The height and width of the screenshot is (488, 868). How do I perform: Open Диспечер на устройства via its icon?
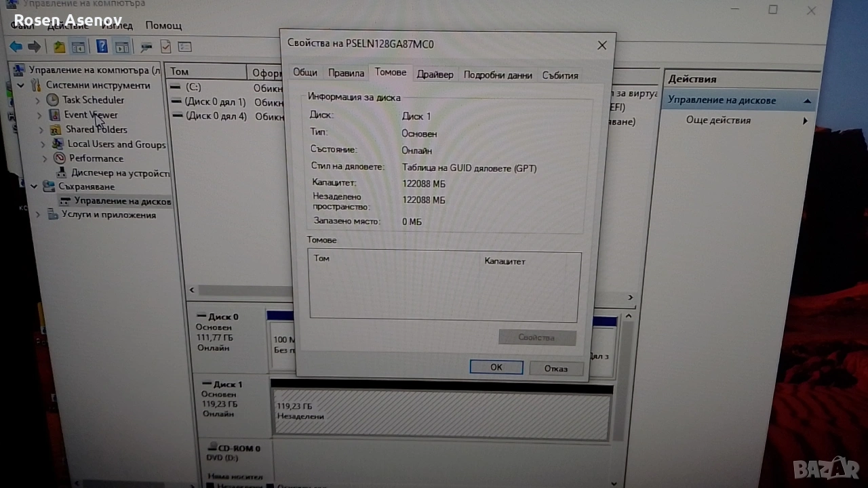pyautogui.click(x=62, y=174)
